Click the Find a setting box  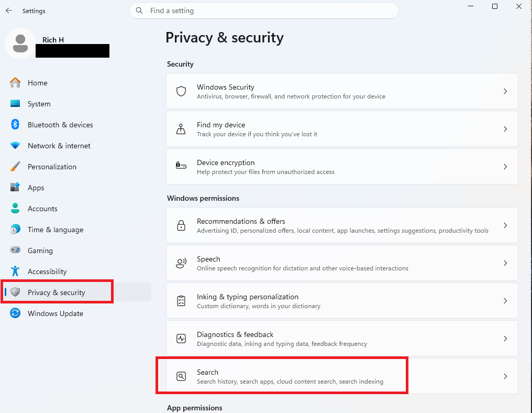pyautogui.click(x=263, y=10)
